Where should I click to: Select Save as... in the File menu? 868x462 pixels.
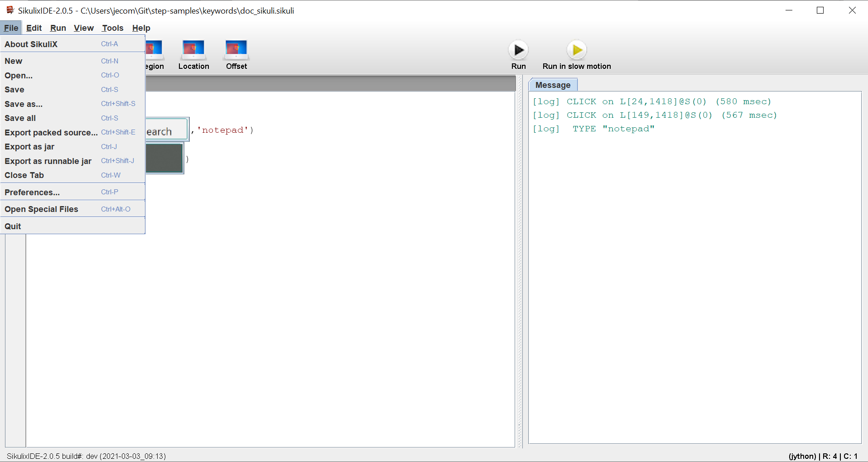pos(23,104)
